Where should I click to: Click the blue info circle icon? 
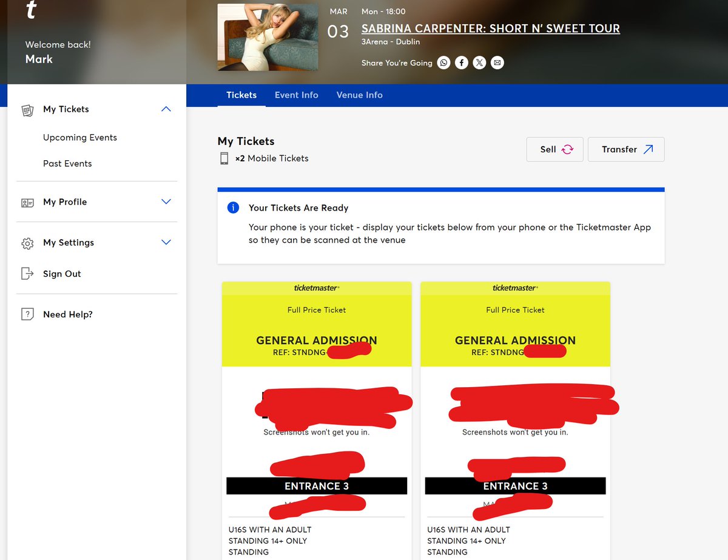coord(233,207)
